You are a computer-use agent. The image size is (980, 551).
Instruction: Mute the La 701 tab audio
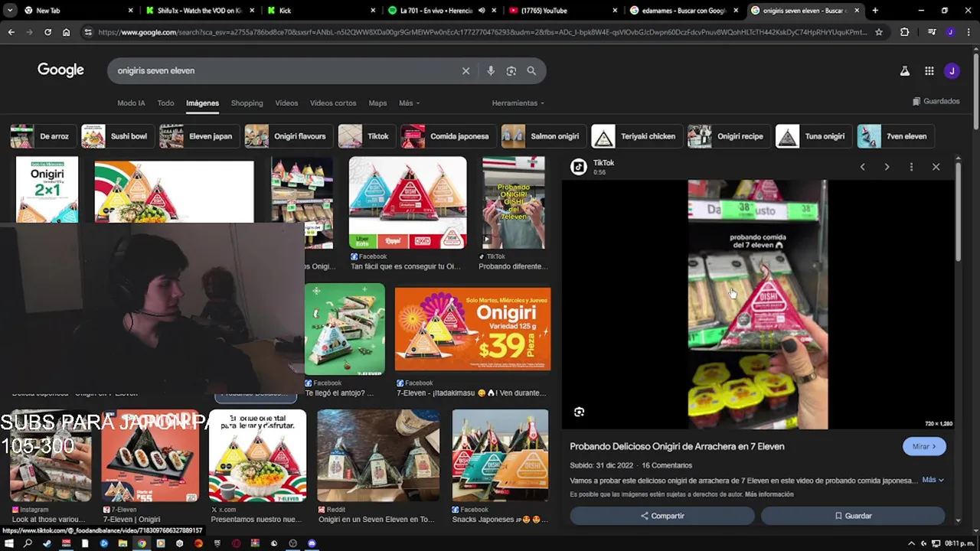click(482, 11)
